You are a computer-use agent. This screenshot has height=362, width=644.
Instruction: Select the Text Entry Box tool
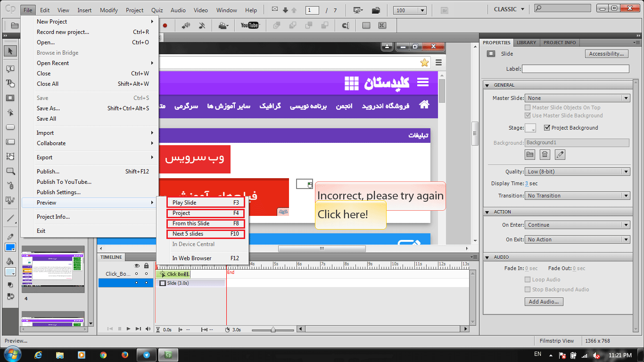10,142
